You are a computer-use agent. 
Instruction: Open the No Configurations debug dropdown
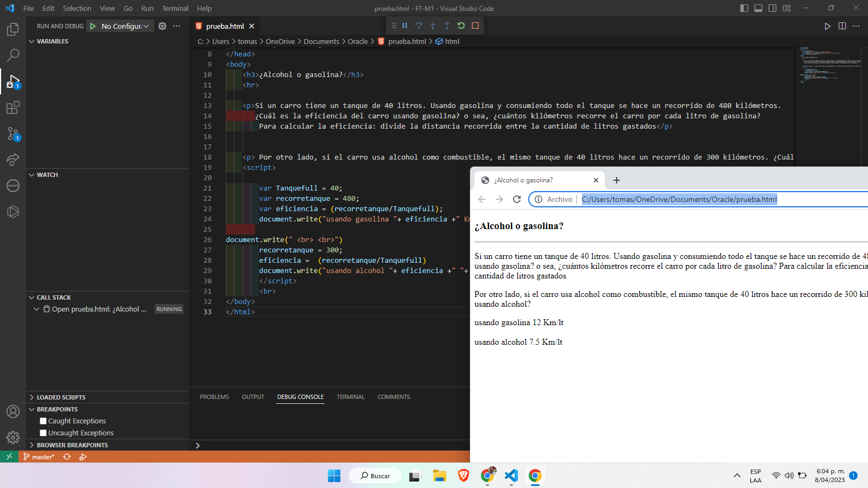(x=125, y=26)
